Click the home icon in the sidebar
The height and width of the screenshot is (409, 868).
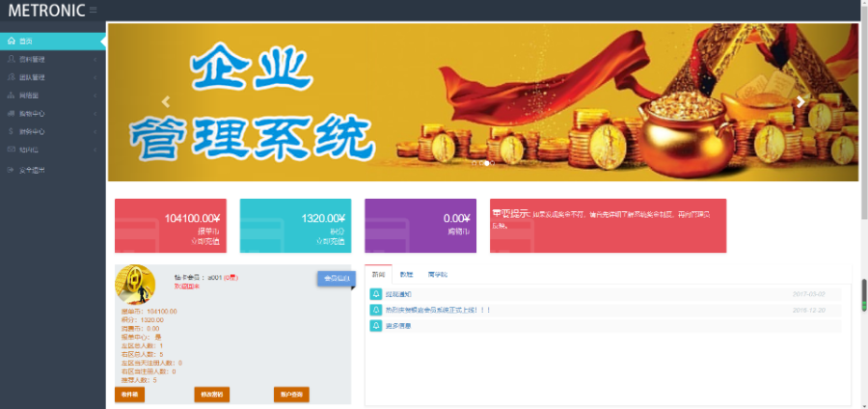pos(11,41)
